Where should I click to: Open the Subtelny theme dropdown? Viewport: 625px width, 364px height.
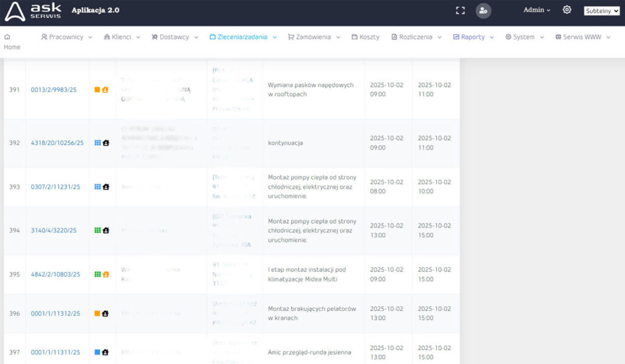(x=601, y=11)
